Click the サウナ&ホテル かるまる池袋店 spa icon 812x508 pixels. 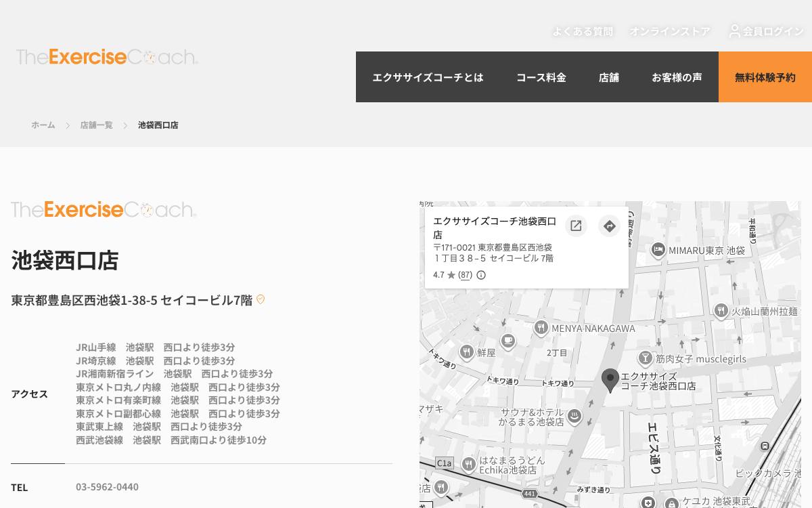(x=574, y=417)
